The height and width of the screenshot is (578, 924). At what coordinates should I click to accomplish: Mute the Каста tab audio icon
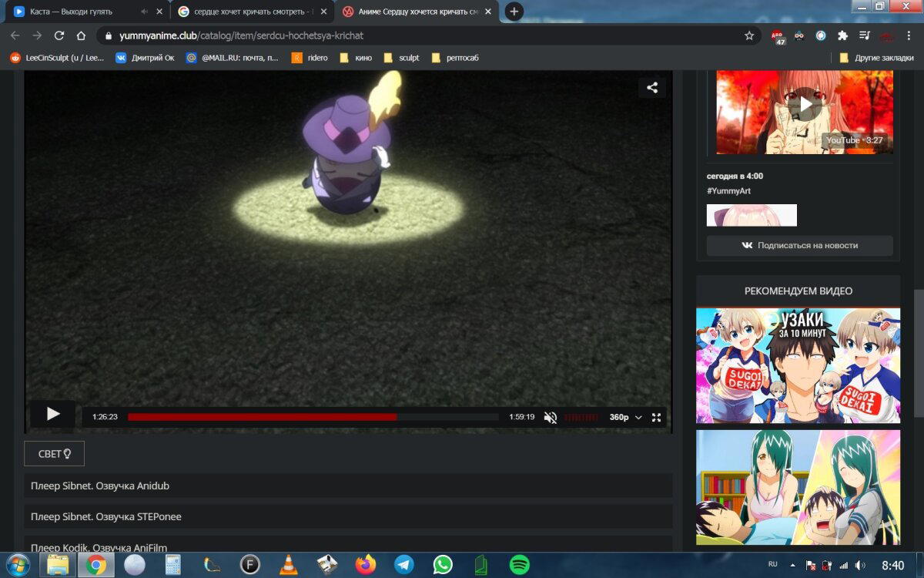(x=145, y=12)
